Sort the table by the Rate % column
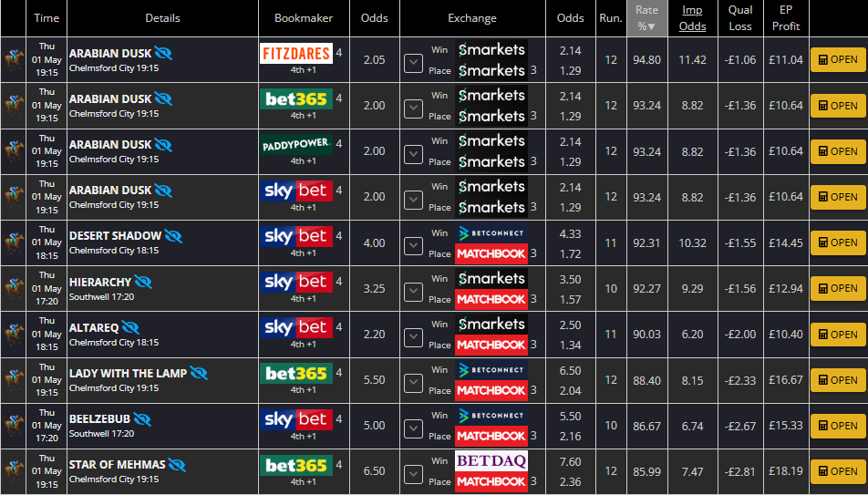 coord(646,18)
